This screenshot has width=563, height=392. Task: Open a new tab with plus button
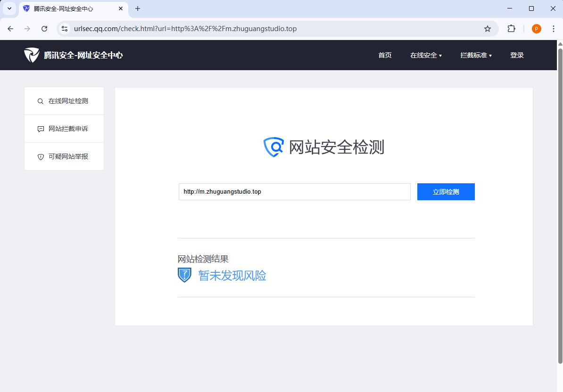coord(138,8)
